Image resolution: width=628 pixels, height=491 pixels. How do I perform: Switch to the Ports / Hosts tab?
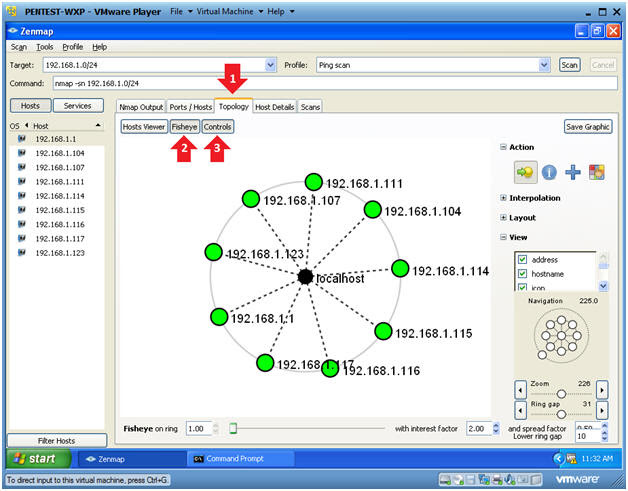(191, 107)
